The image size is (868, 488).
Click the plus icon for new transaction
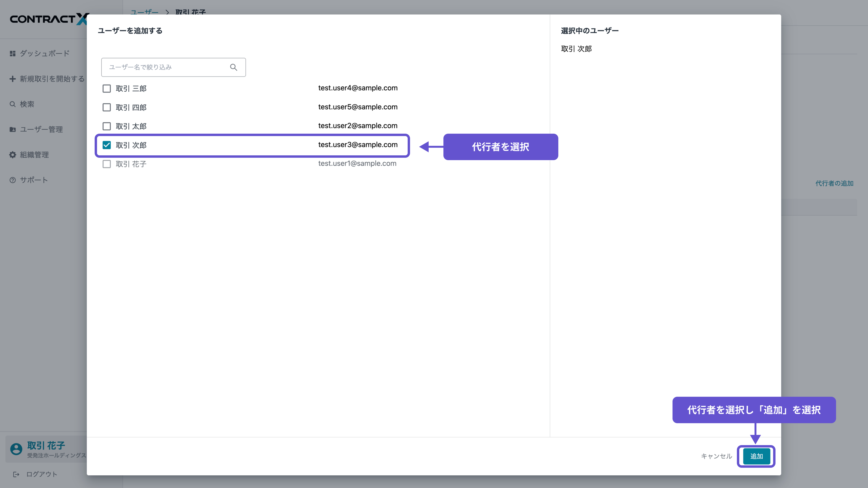[13, 79]
